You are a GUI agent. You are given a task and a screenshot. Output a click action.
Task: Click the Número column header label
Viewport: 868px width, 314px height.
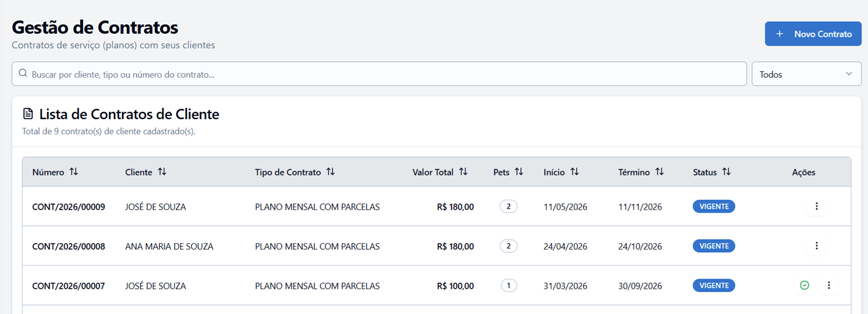48,172
